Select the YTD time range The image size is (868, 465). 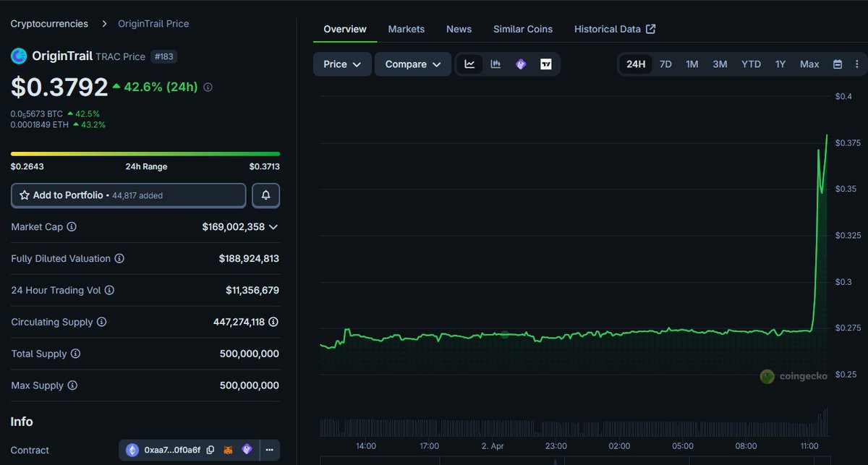click(x=751, y=64)
